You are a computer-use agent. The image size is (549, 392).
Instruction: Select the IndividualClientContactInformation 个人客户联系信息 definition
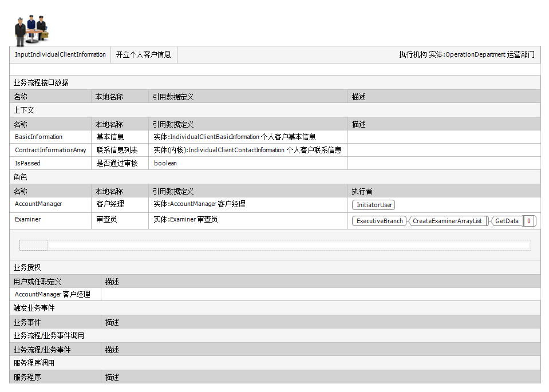248,150
